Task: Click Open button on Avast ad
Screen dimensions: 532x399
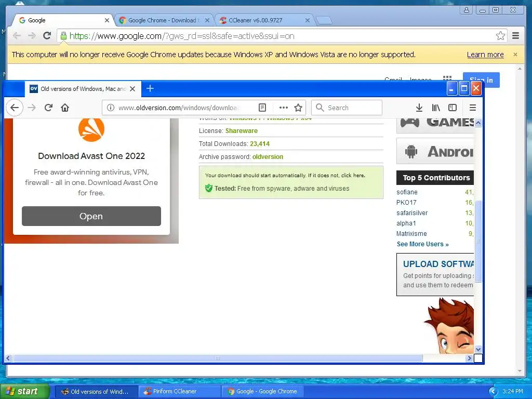Action: coord(91,216)
